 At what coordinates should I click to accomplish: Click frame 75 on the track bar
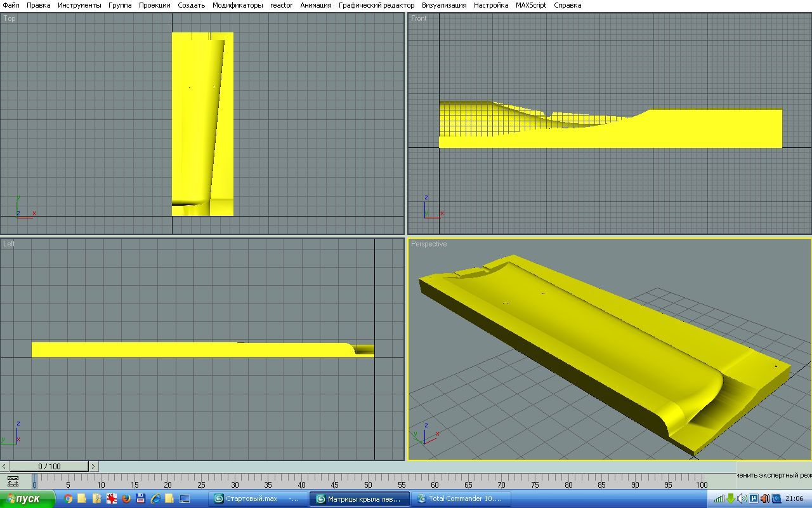[535, 484]
